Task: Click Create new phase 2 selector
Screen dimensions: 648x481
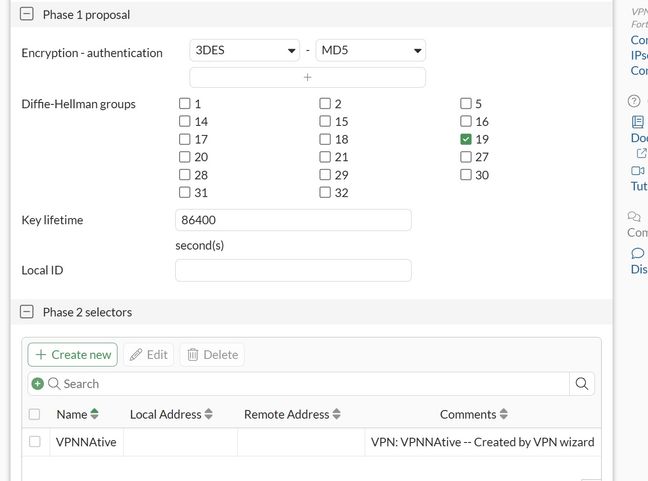Action: coord(72,354)
